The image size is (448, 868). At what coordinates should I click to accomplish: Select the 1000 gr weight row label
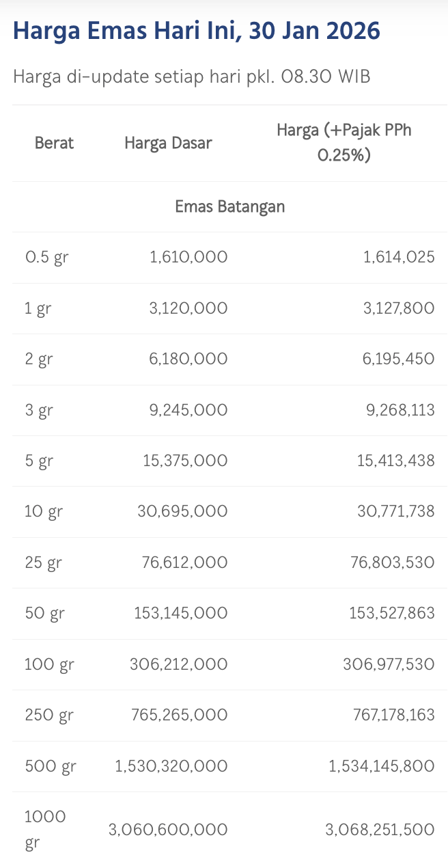tap(45, 830)
